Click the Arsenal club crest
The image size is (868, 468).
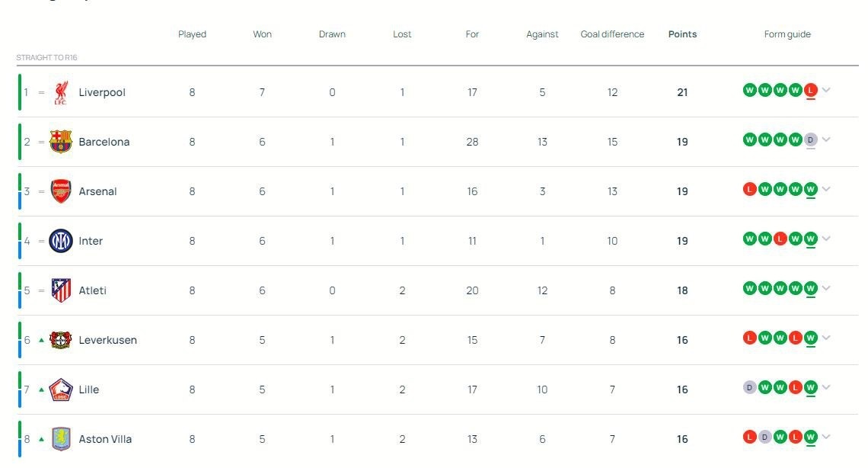click(61, 191)
